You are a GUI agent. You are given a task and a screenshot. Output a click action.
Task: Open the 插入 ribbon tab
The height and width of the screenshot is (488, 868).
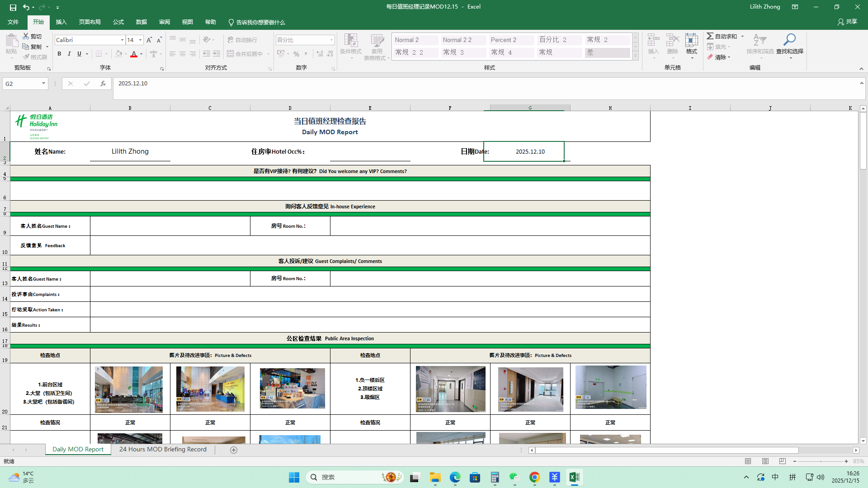[61, 22]
